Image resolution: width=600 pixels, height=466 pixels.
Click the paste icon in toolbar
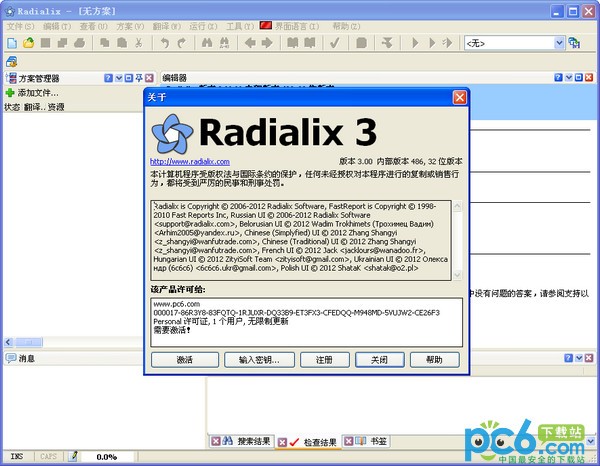(122, 42)
